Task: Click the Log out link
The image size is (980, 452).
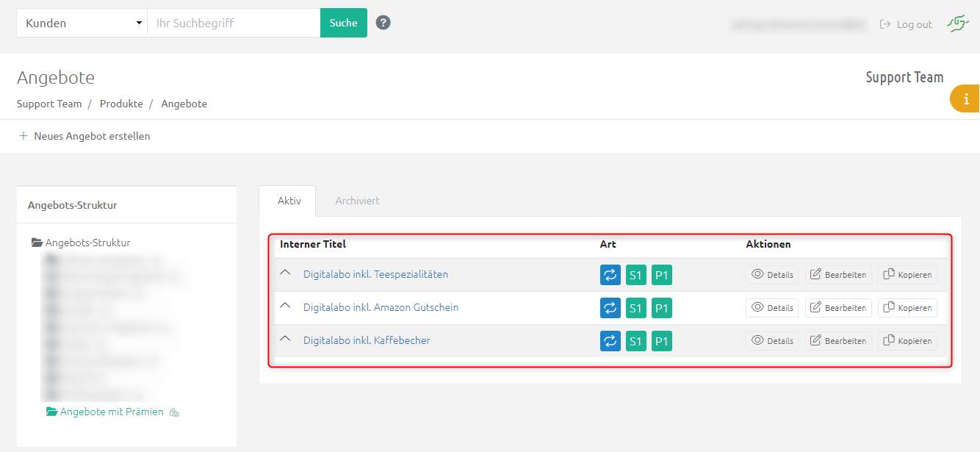Action: coord(906,24)
